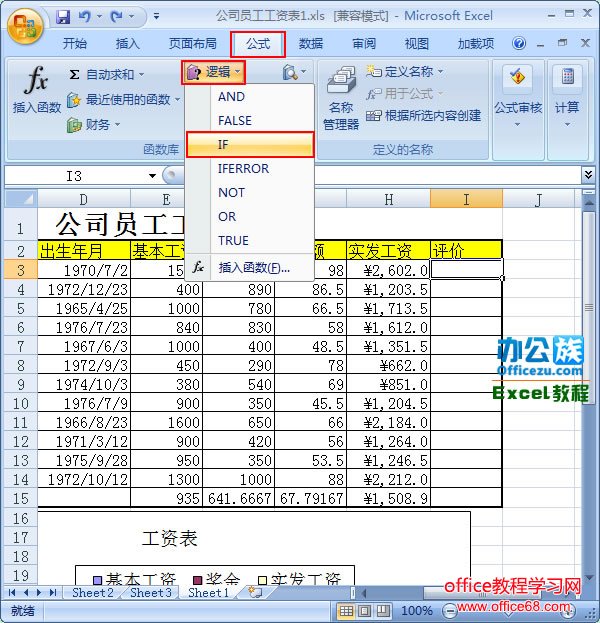Open the lookup and reference functions icon

point(294,72)
